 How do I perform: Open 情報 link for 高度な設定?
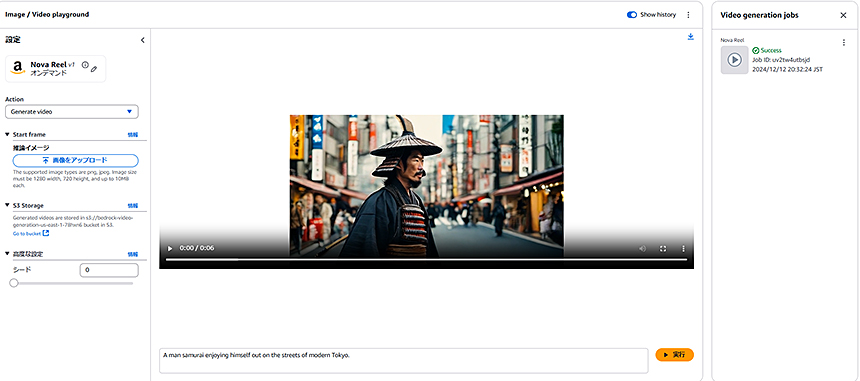click(133, 254)
